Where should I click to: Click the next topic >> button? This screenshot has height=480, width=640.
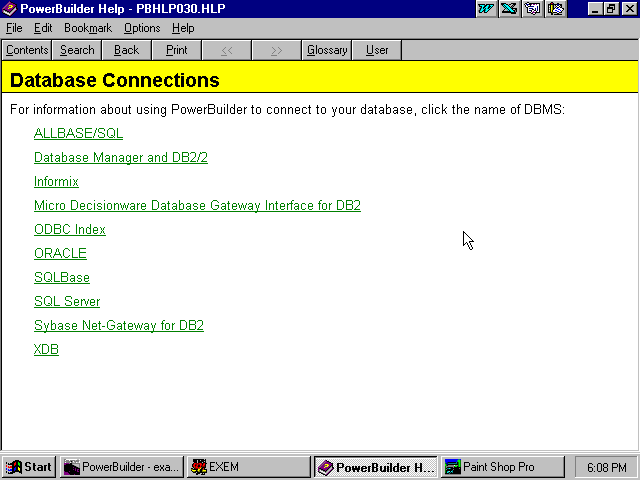276,50
